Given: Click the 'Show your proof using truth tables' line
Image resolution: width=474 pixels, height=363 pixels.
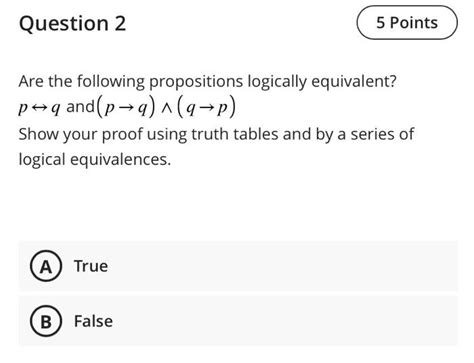Looking at the screenshot, I should tap(216, 134).
